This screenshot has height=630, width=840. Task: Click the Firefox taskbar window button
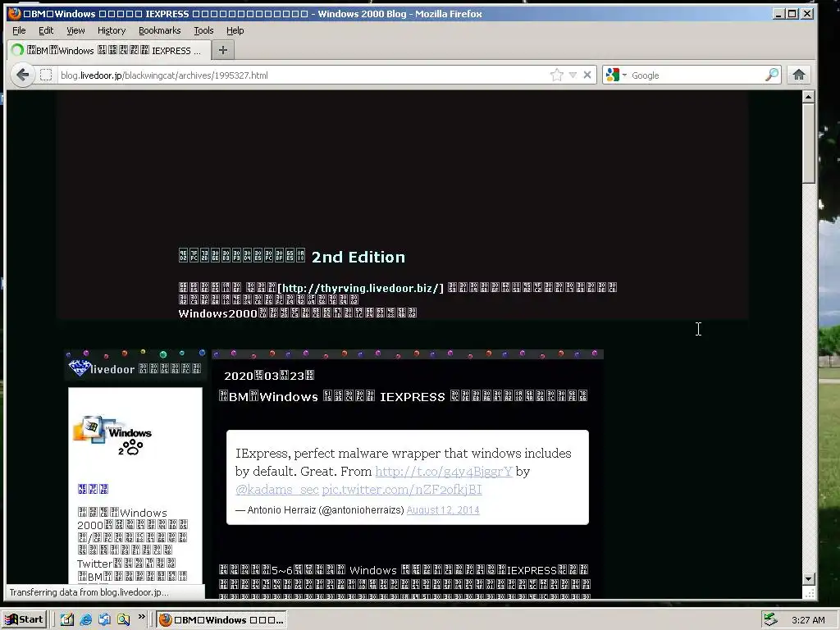click(221, 620)
